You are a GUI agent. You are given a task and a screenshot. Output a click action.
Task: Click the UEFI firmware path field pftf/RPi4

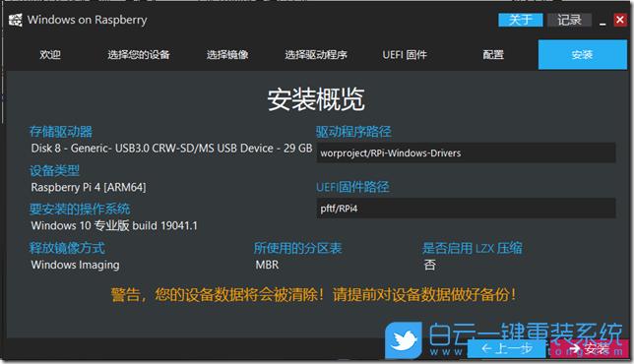click(x=466, y=208)
